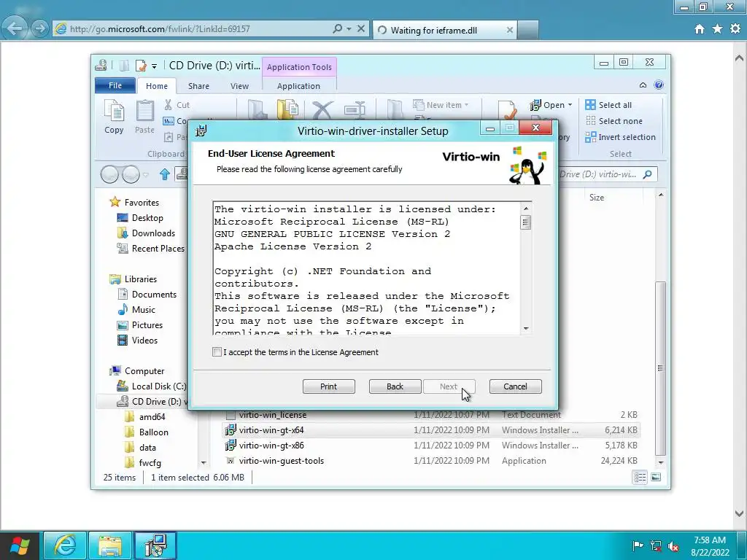Expand the Open button dropdown

[x=570, y=105]
